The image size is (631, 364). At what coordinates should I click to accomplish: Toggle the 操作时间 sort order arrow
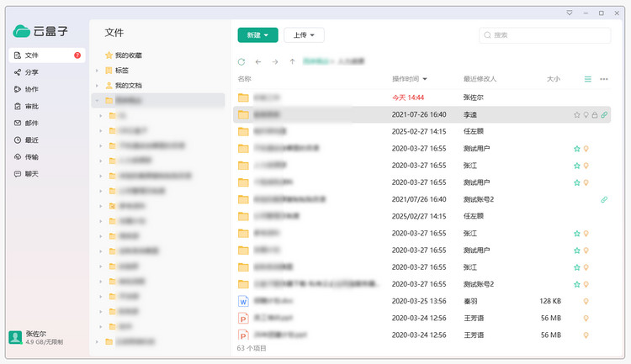click(425, 79)
